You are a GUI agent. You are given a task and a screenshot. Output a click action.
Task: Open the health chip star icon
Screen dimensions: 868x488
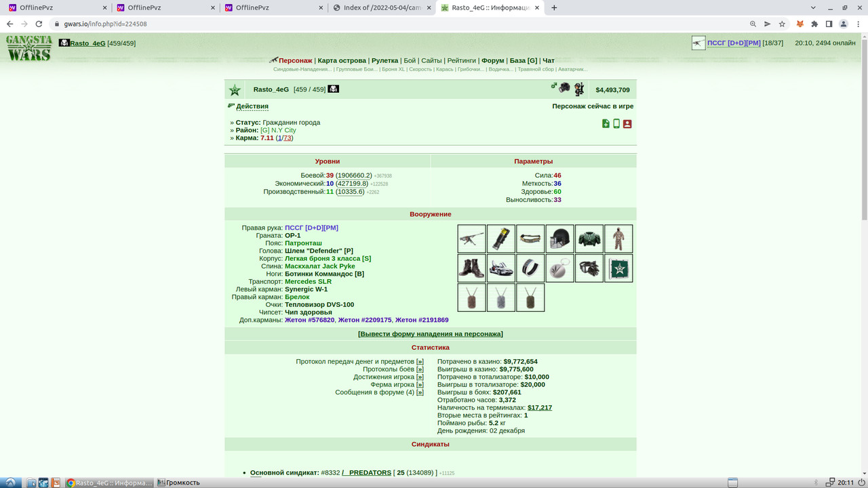point(618,268)
